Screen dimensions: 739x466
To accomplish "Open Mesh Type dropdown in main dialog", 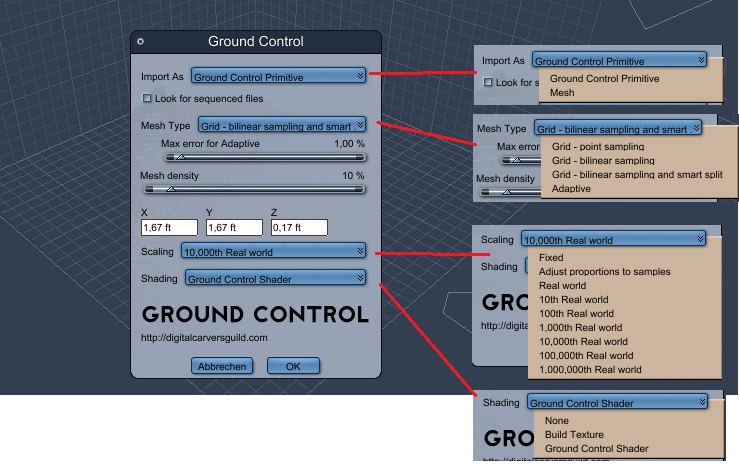I will point(281,125).
